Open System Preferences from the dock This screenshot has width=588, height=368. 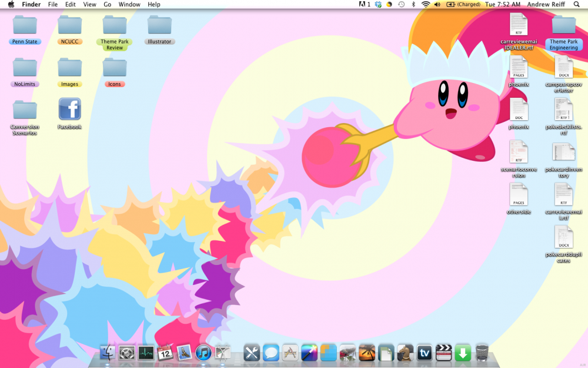pyautogui.click(x=127, y=353)
